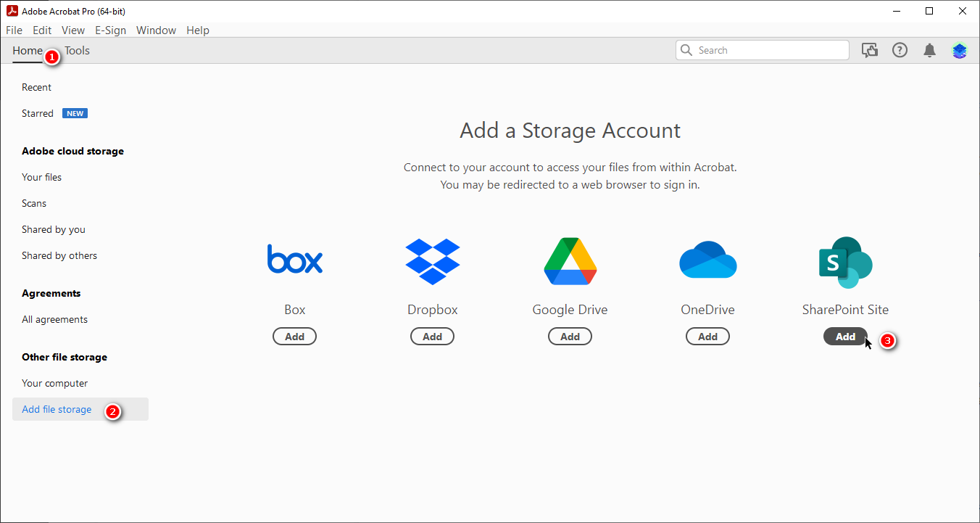Screen dimensions: 980x523
Task: Click the OneDrive cloud logo
Action: point(708,260)
